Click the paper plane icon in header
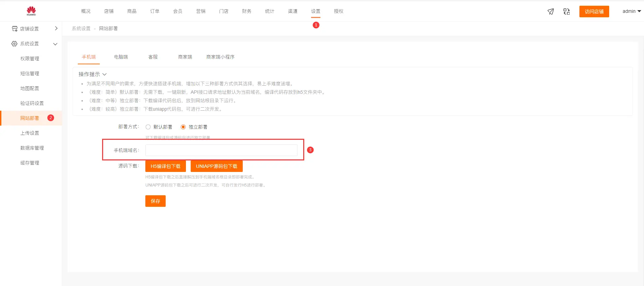 pyautogui.click(x=551, y=12)
